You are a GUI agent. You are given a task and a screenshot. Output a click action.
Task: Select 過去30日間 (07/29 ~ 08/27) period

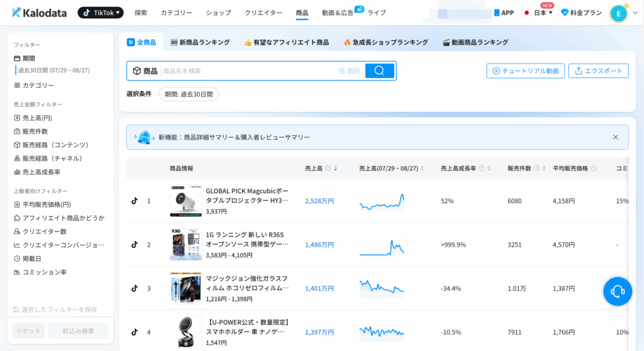tap(53, 70)
